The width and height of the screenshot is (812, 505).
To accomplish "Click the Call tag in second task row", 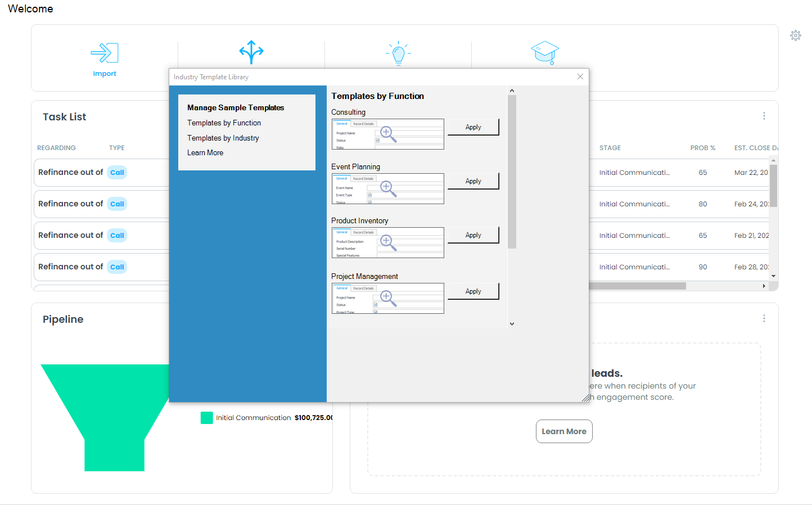I will click(117, 204).
